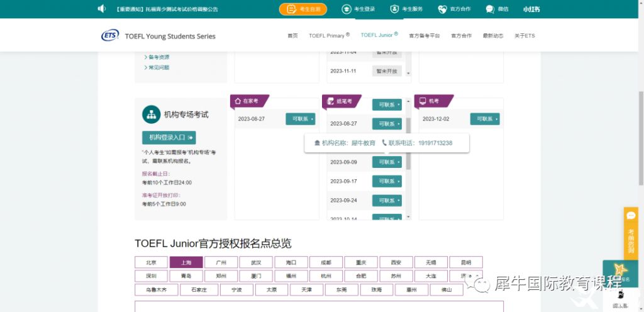
Task: Select the 无锡 city tab
Action: [431, 262]
